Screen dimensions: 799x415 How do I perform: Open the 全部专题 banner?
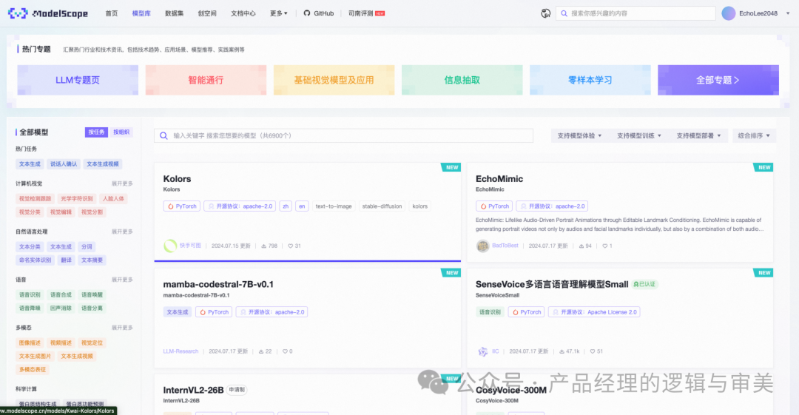coord(718,80)
